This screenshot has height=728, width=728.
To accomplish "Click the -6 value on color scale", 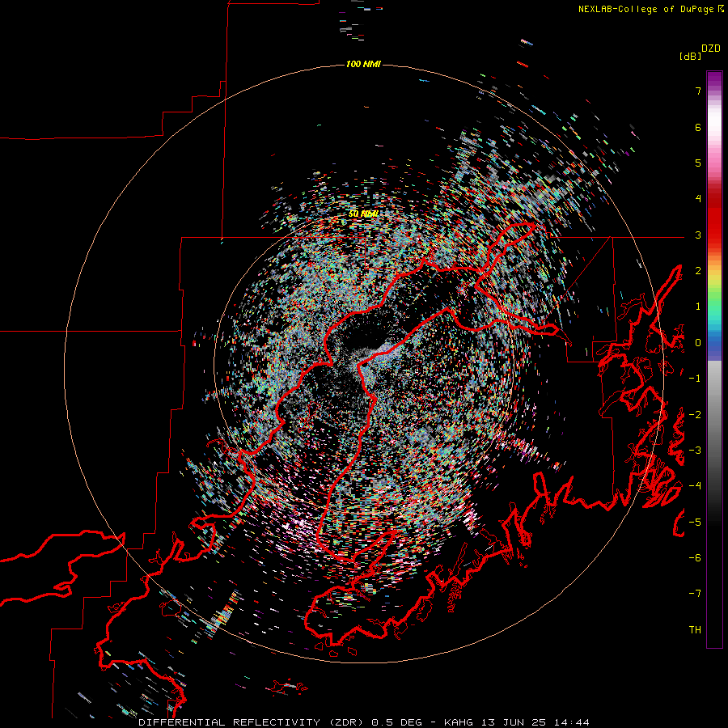I will click(x=695, y=558).
